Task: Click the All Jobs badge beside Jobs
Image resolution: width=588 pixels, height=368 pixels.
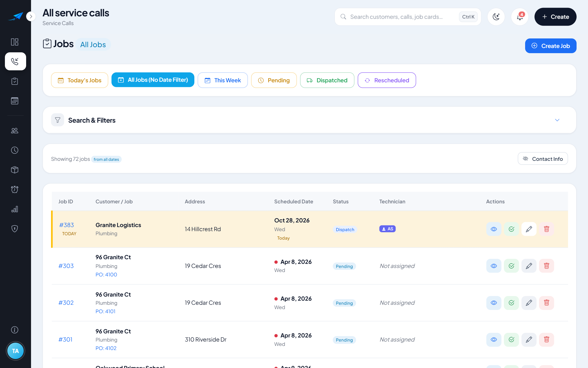Action: point(93,44)
